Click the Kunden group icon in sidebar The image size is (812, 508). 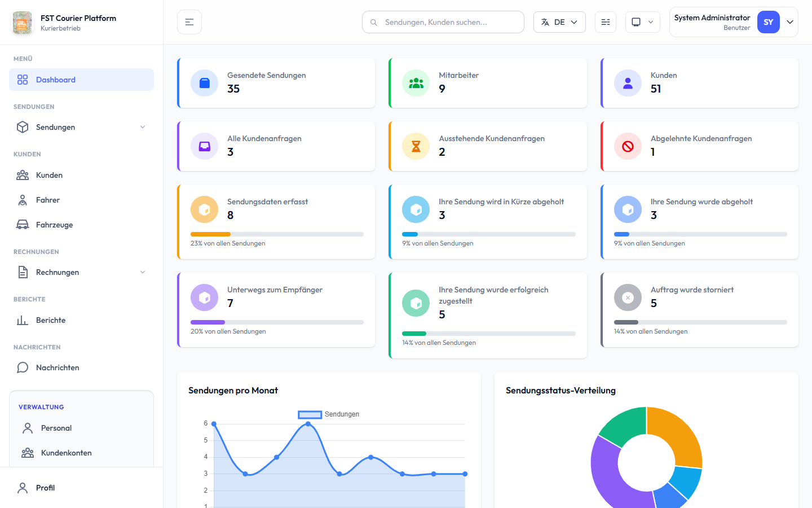(23, 175)
